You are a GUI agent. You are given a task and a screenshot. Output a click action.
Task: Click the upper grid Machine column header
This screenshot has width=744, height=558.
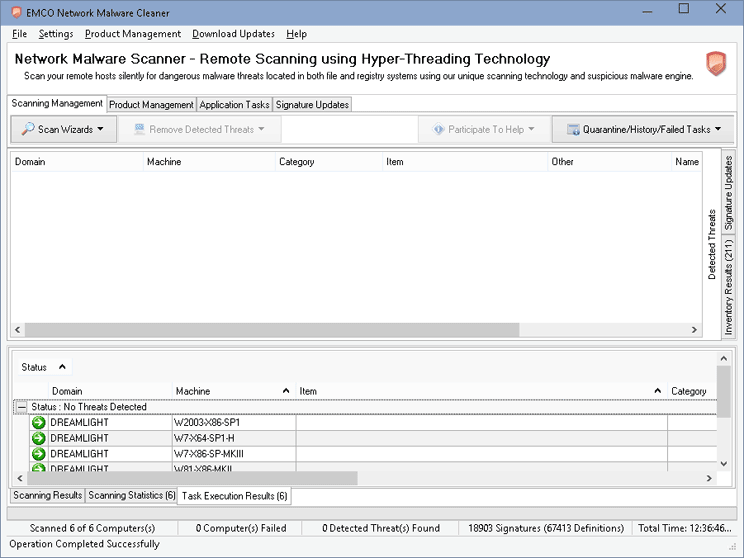209,162
